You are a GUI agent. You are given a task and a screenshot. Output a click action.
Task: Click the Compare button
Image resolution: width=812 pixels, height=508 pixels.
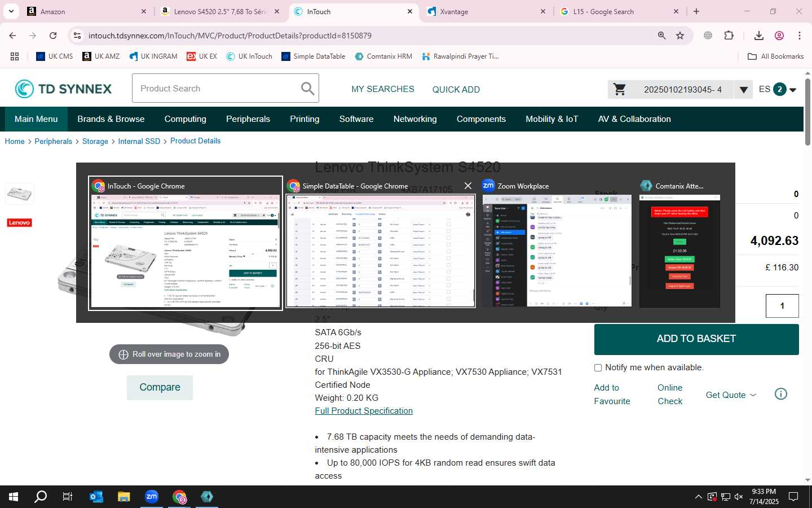pos(160,387)
